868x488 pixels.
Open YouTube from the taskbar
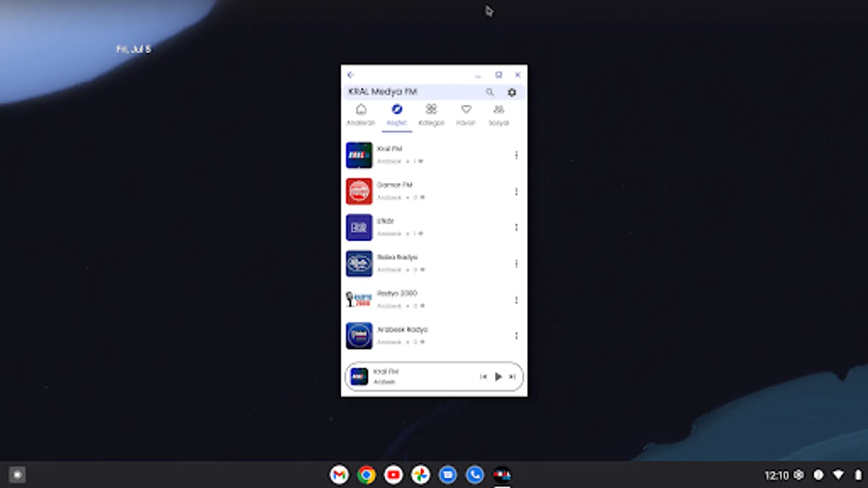coord(393,474)
